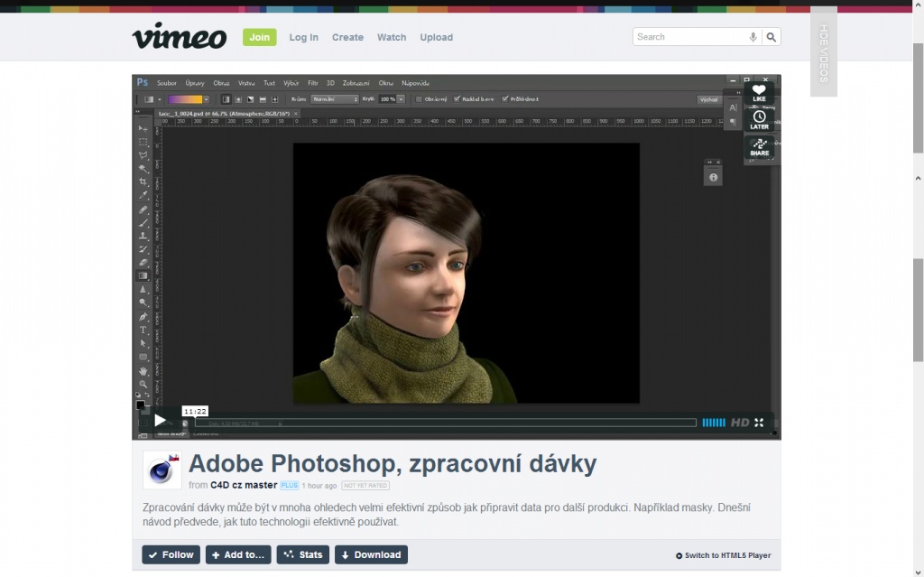Select the Rectangular Marquee tool
Screen dimensions: 924x577
pyautogui.click(x=143, y=142)
